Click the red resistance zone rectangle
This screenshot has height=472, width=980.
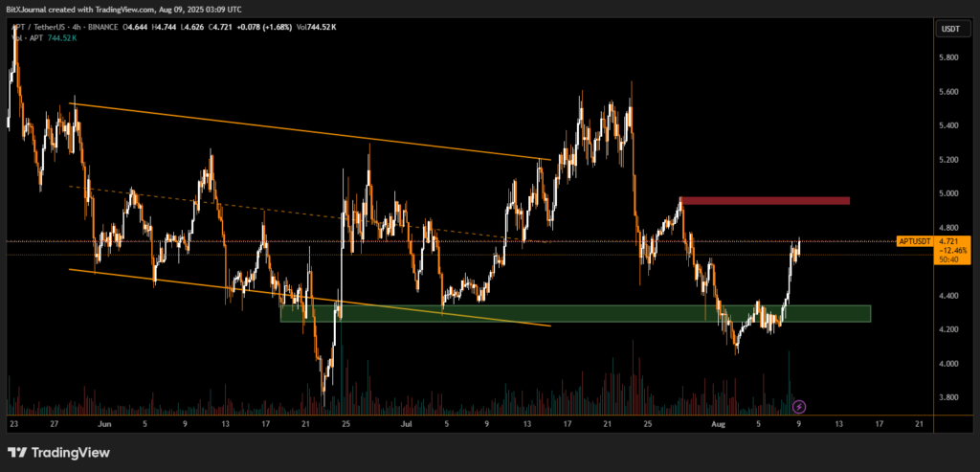764,200
